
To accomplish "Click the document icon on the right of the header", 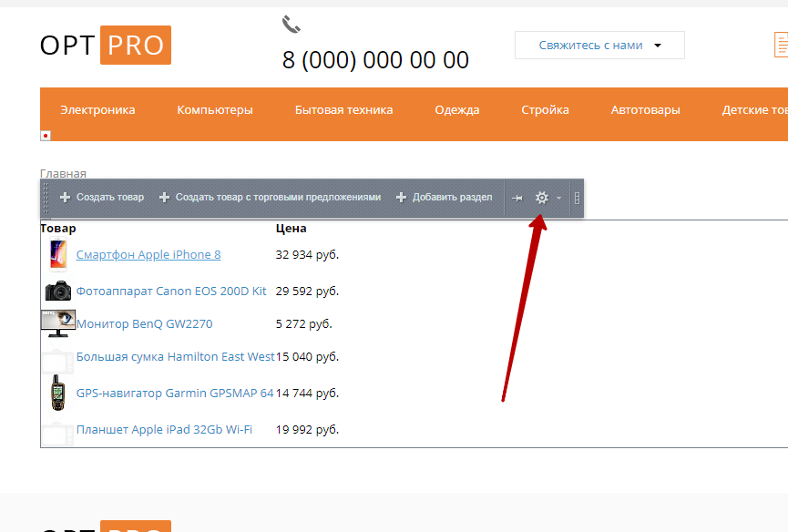I will [781, 45].
